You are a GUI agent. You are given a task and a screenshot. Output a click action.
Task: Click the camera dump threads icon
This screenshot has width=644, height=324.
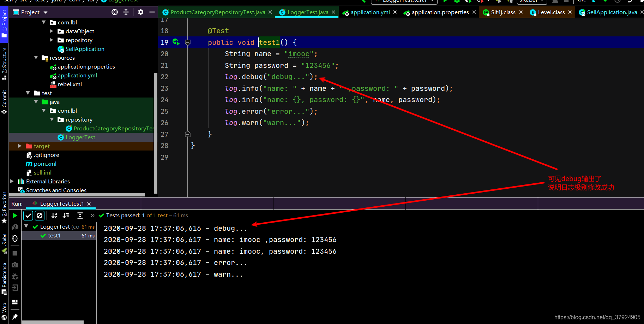(x=15, y=265)
